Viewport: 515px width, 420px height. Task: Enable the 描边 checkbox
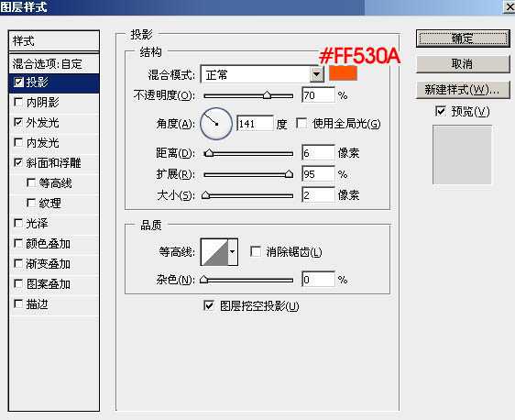18,304
